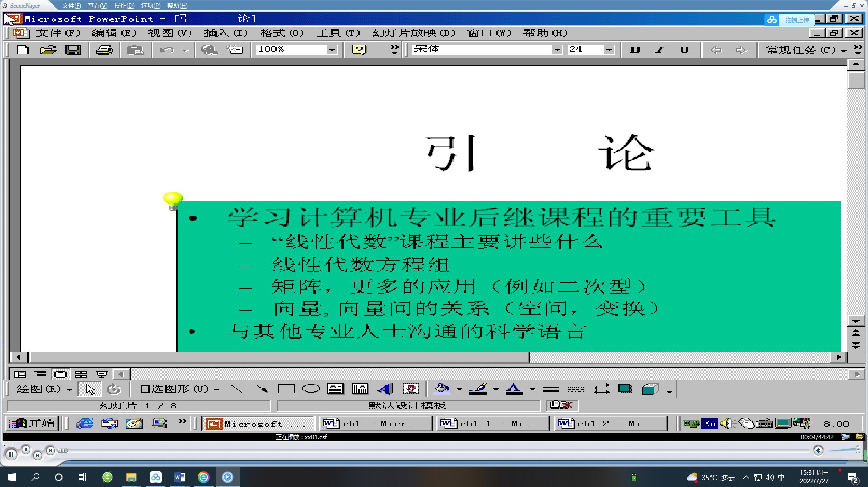Click the Insert WordArt icon
868x487 pixels.
(385, 389)
